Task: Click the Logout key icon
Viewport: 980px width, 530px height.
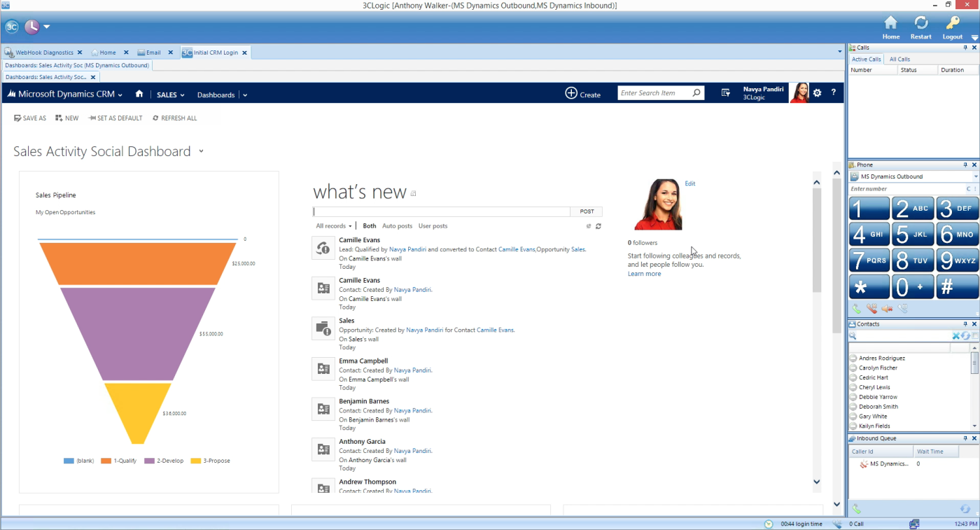Action: tap(953, 27)
